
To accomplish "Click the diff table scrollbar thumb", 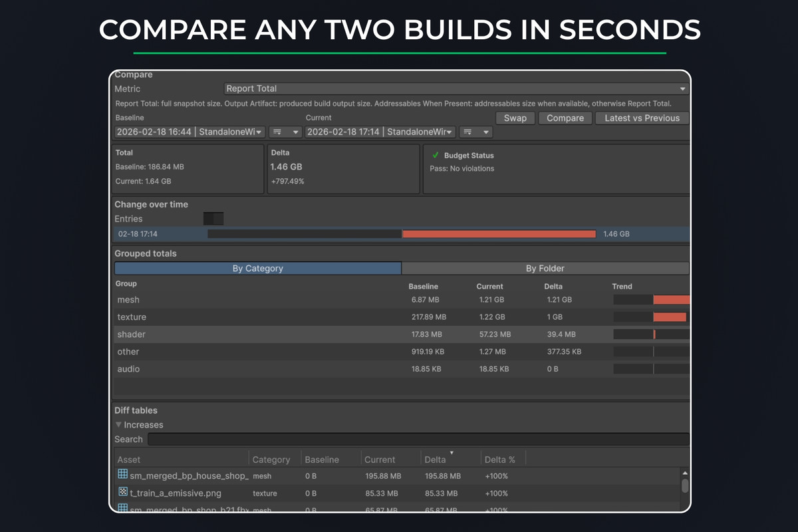I will tap(685, 485).
